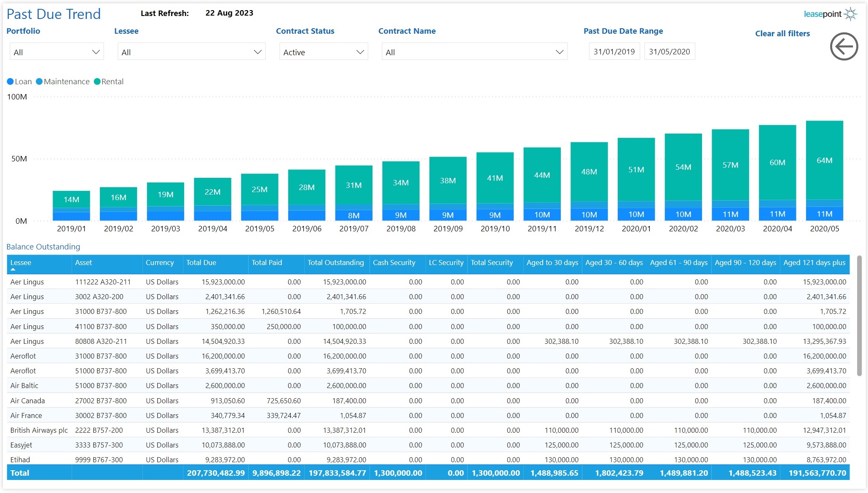
Task: Click the end date field 31/05/2020
Action: [x=670, y=51]
